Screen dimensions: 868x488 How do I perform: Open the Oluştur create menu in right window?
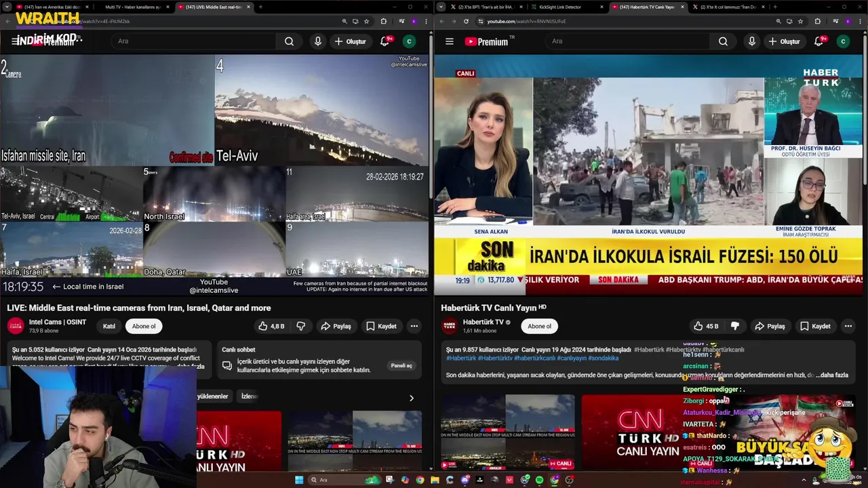[785, 41]
